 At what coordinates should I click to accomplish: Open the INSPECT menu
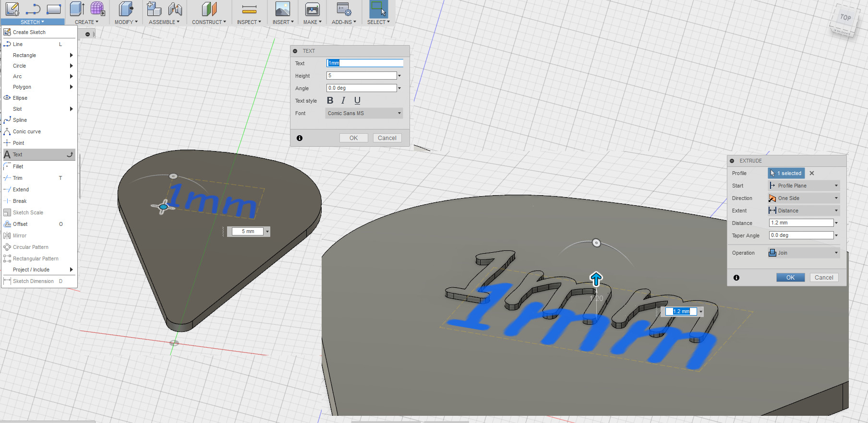(x=249, y=22)
